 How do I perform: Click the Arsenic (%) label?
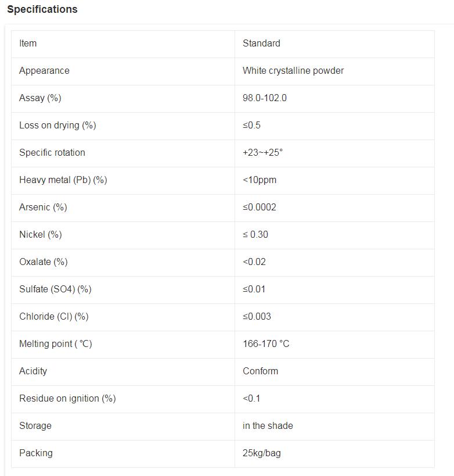click(x=43, y=207)
